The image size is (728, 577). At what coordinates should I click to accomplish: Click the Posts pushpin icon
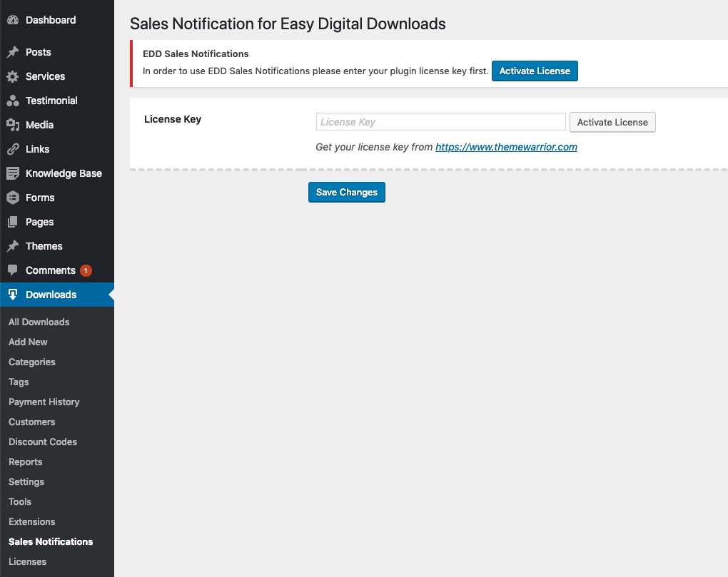pyautogui.click(x=13, y=52)
